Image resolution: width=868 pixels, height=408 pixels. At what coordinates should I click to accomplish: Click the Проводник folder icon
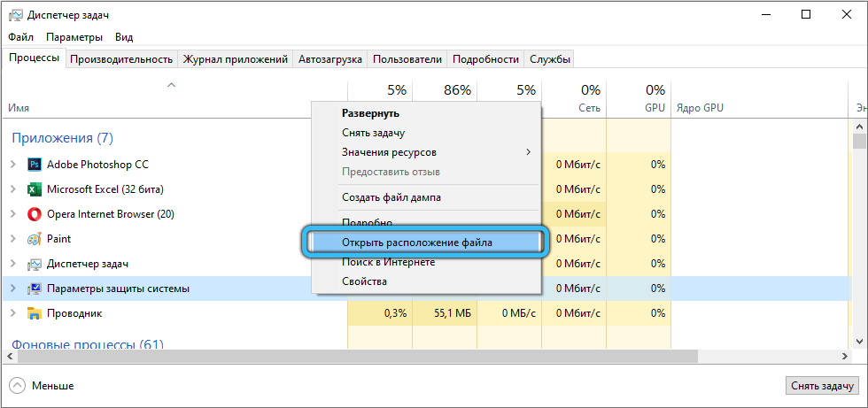click(35, 313)
